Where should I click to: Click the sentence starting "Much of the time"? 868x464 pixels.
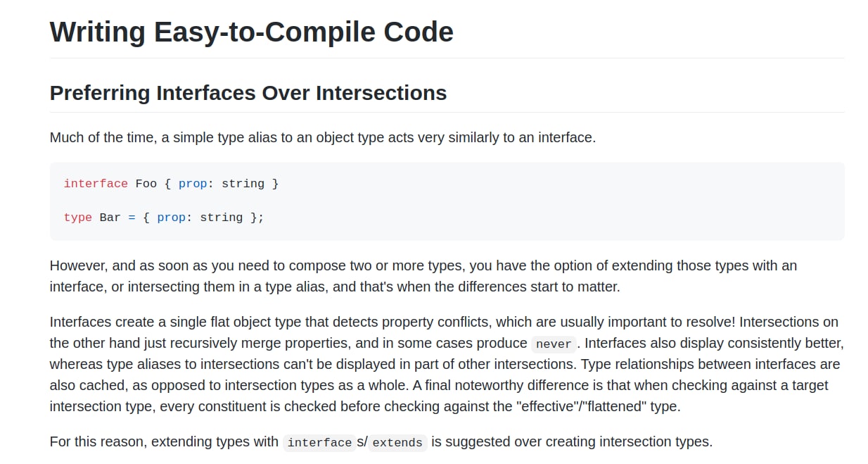click(x=322, y=137)
